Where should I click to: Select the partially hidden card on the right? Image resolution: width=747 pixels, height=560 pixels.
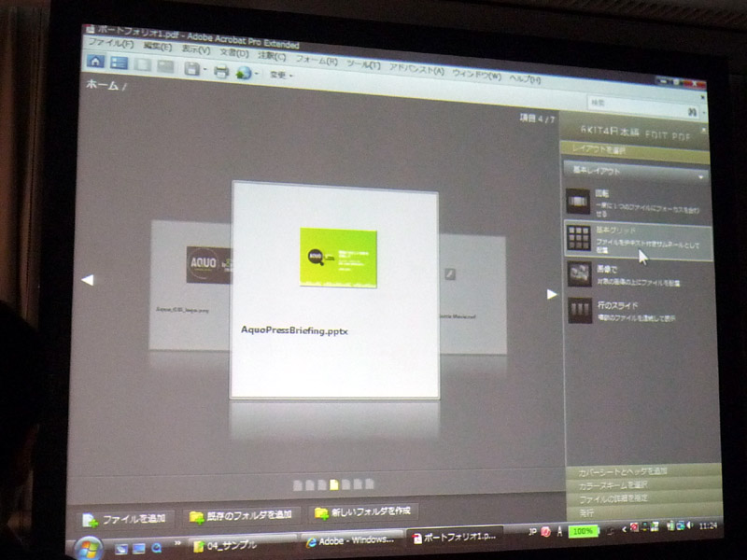coord(472,295)
